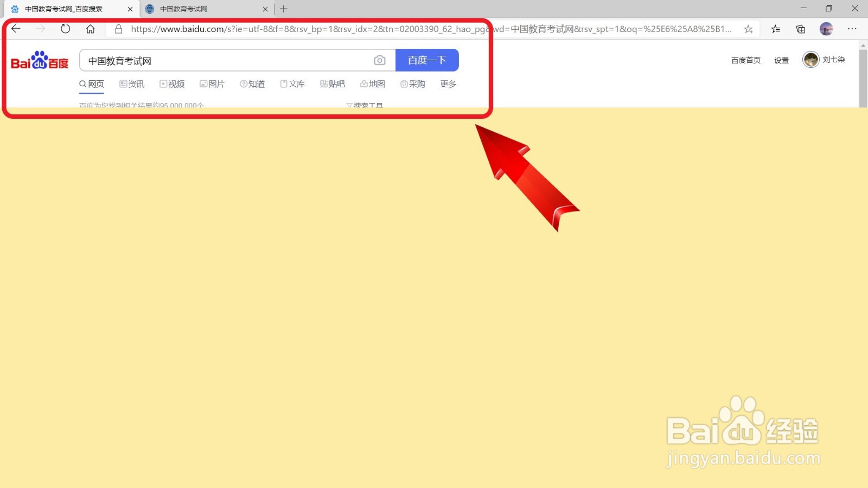This screenshot has height=488, width=868.
Task: Select the 图片 search category
Action: tap(212, 84)
